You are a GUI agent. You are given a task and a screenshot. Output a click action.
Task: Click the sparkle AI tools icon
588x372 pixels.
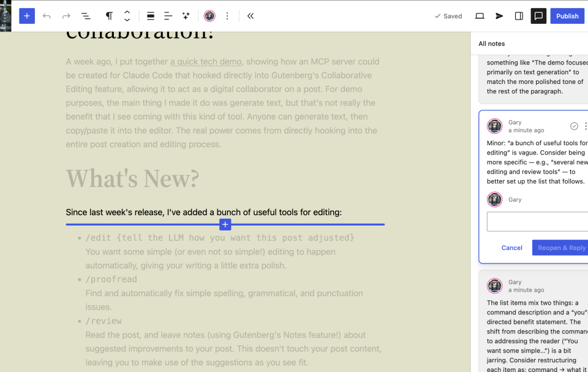point(186,16)
